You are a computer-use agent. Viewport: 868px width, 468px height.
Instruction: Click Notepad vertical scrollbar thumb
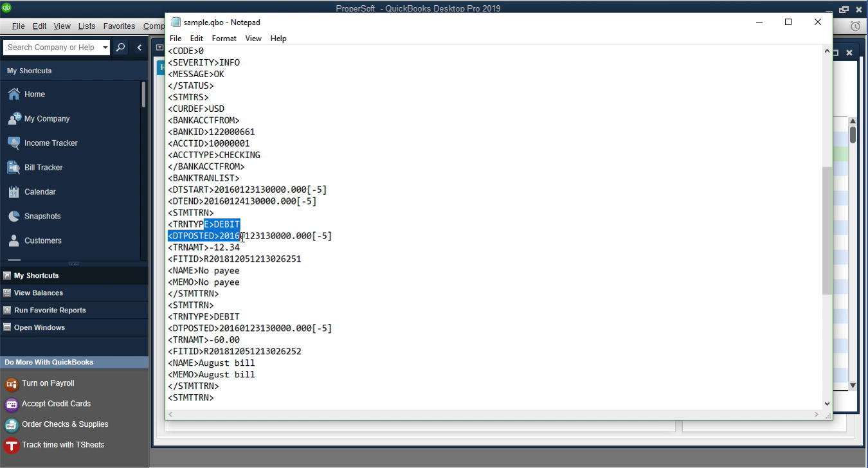click(x=827, y=230)
